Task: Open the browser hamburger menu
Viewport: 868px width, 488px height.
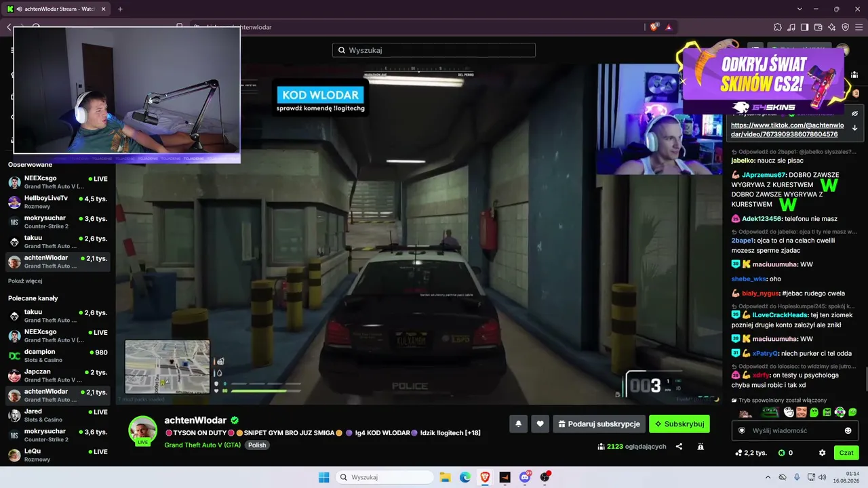Action: tap(859, 27)
